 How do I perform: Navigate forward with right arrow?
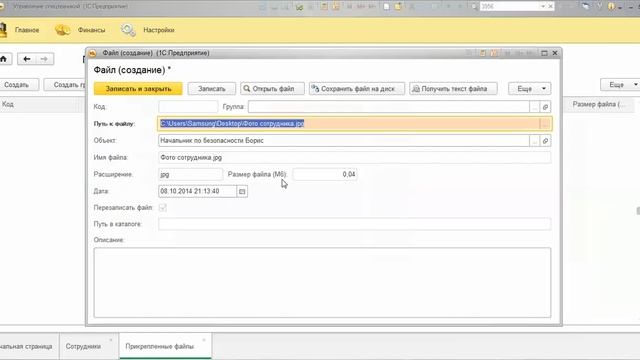tap(44, 59)
